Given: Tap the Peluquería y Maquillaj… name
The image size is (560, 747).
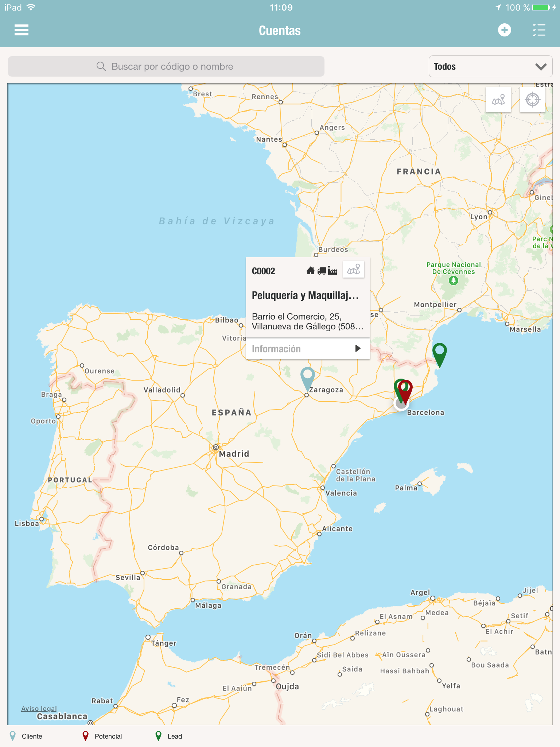Looking at the screenshot, I should point(306,295).
